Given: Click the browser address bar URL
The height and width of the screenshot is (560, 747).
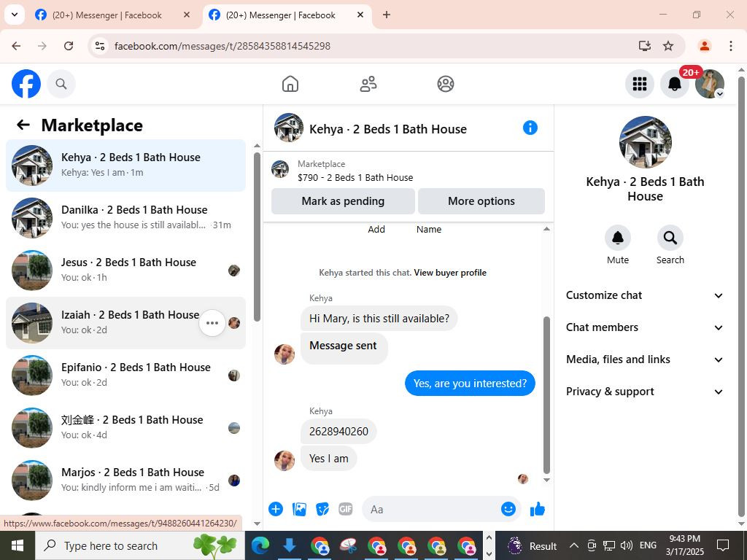Looking at the screenshot, I should pos(222,46).
